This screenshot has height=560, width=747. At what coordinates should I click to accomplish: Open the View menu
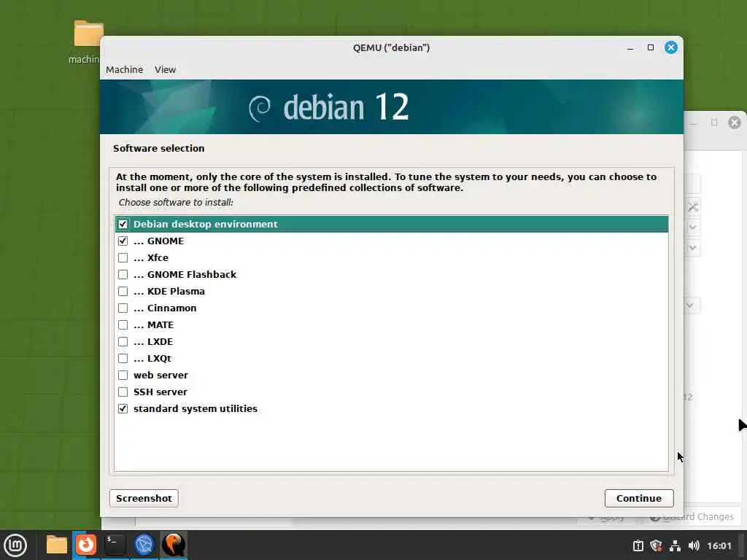[x=166, y=69]
